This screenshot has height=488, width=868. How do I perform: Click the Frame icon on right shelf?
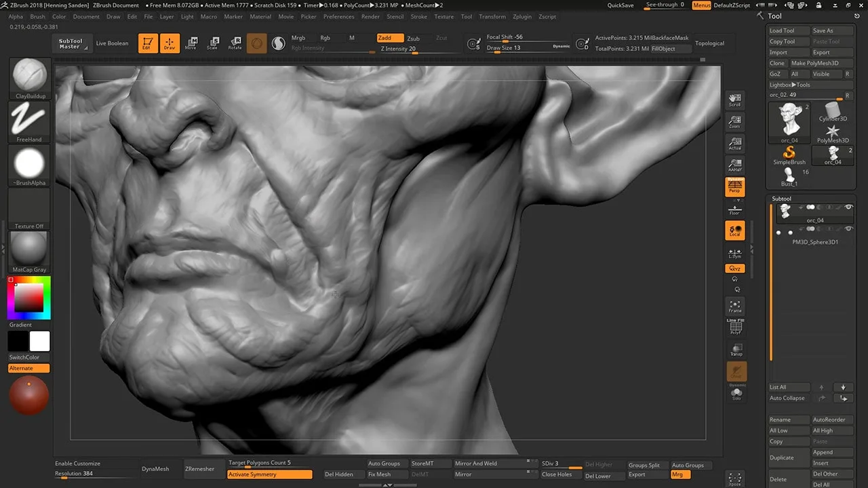click(735, 306)
